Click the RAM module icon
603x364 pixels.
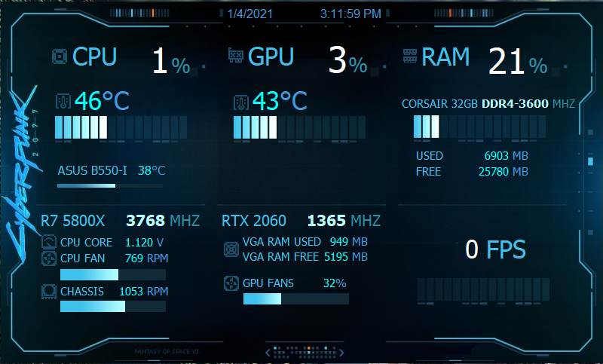pos(411,56)
